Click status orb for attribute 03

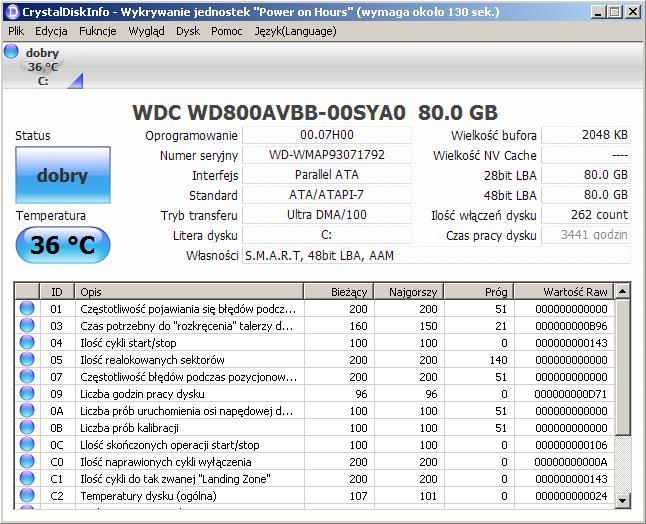[x=27, y=325]
